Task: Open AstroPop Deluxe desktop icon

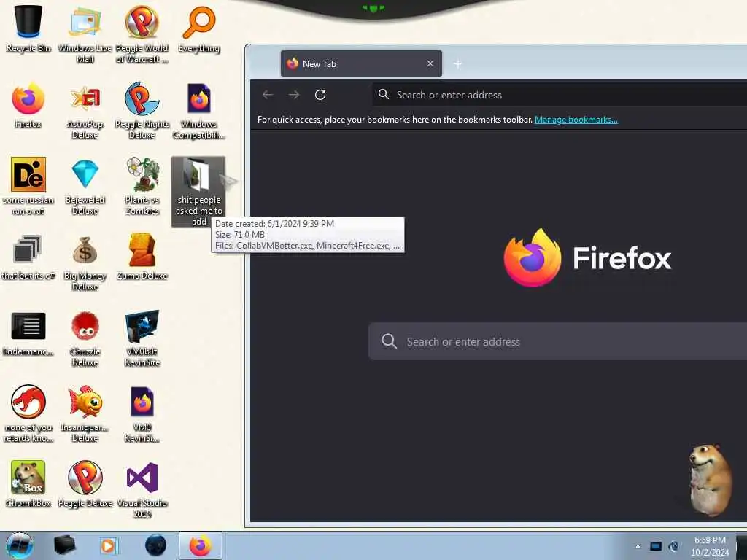Action: click(85, 111)
